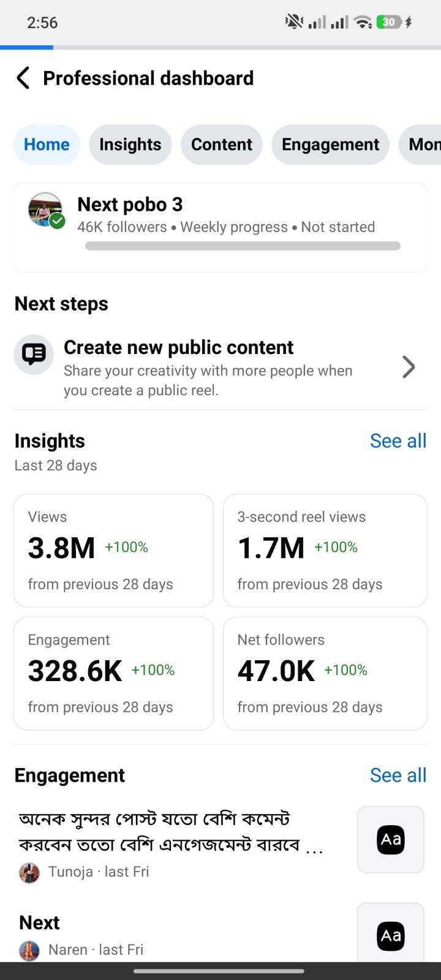Viewport: 441px width, 980px height.
Task: Tap the Wi-Fi status icon
Action: [x=363, y=23]
